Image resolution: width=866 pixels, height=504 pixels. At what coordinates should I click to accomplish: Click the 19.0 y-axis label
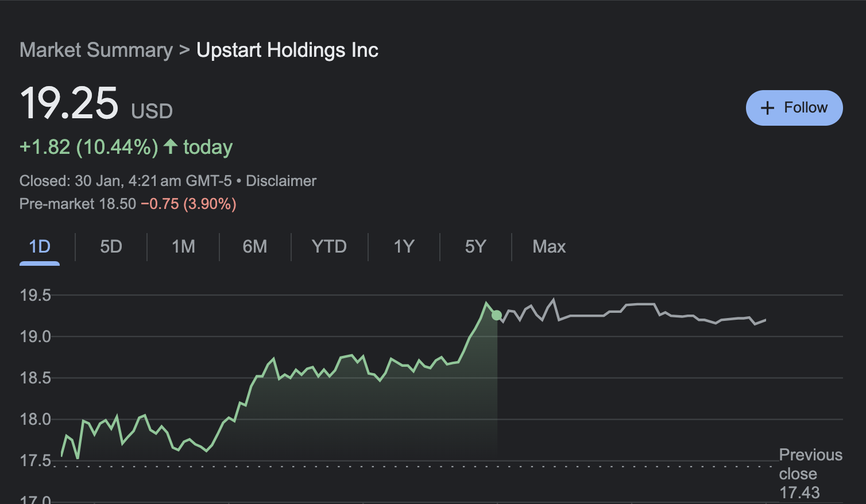click(36, 337)
